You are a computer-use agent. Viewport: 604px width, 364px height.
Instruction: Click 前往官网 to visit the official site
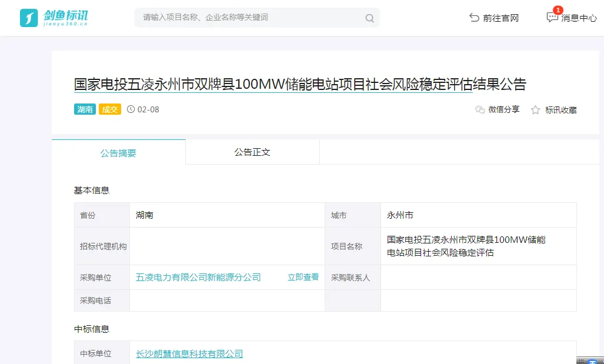tap(500, 18)
